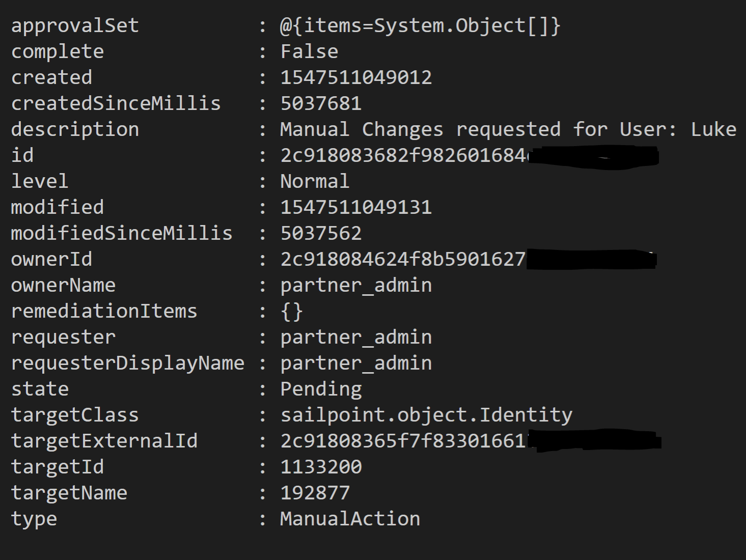Click the ManualAction type value
The width and height of the screenshot is (746, 560).
[350, 519]
